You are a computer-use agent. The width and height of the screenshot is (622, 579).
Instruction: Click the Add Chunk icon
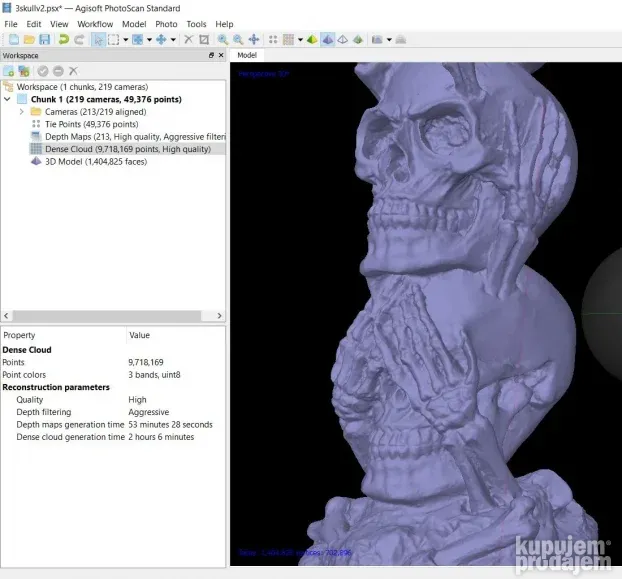click(x=8, y=71)
